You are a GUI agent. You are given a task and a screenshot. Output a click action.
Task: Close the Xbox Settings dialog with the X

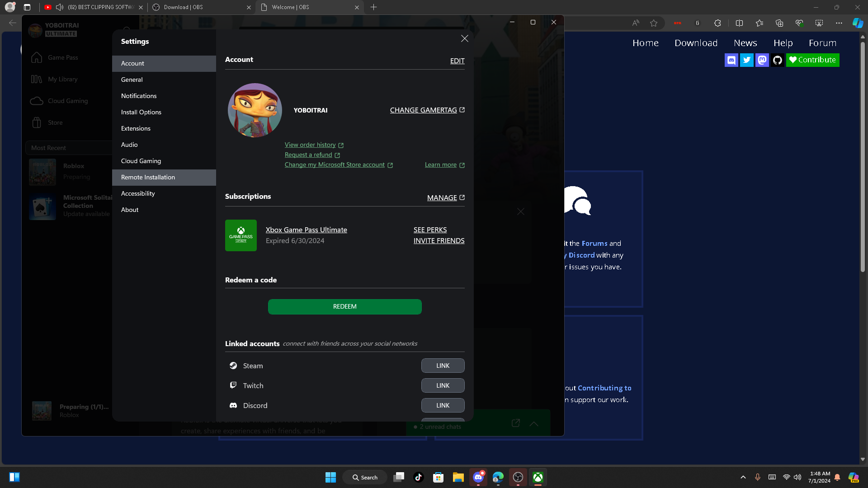(464, 39)
